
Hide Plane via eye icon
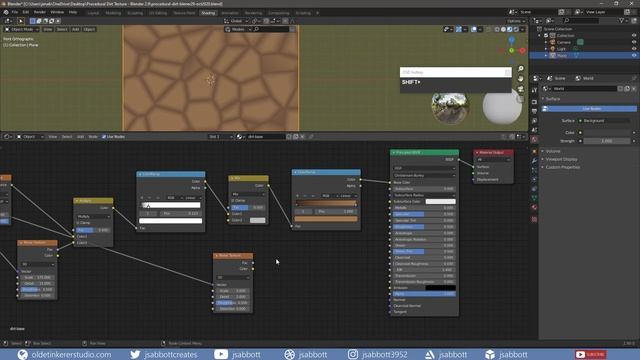pos(634,55)
